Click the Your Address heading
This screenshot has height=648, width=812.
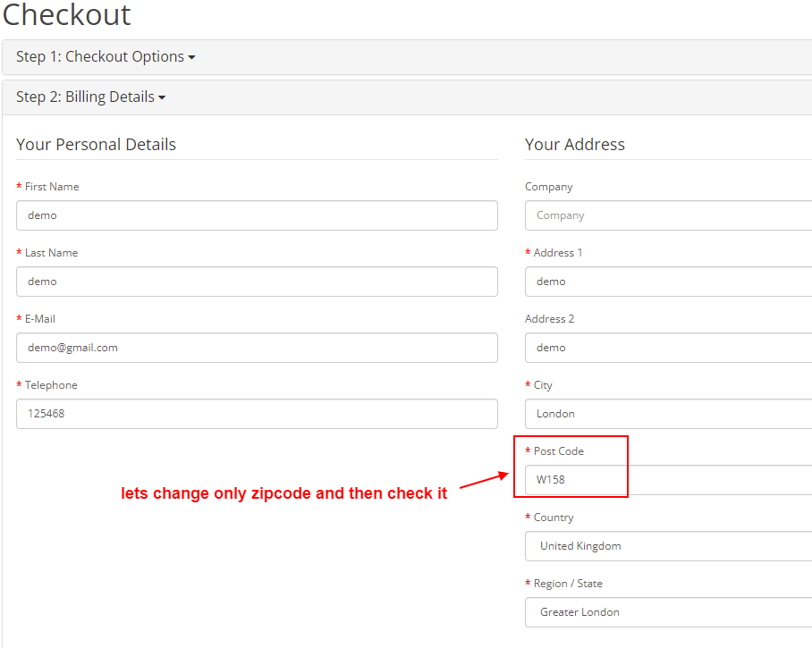pos(575,145)
